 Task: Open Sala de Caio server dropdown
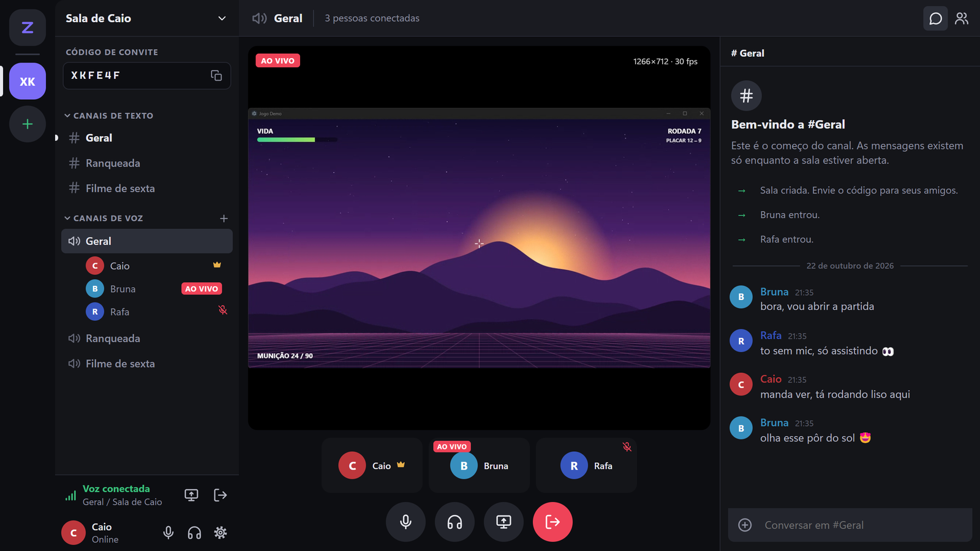[147, 18]
